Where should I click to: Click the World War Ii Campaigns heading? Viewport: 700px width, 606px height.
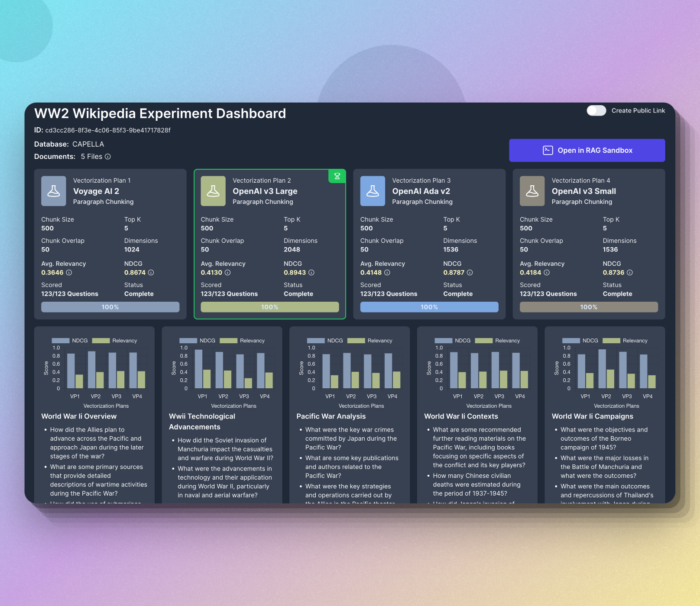593,416
